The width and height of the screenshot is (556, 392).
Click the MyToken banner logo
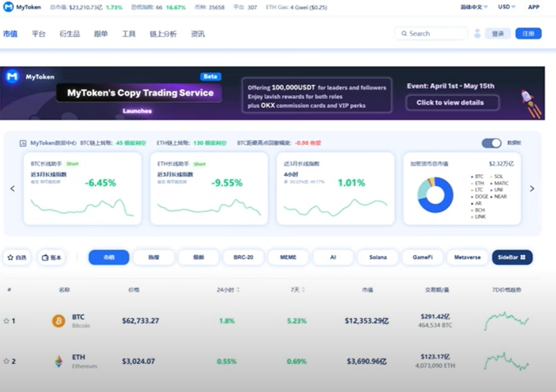12,77
